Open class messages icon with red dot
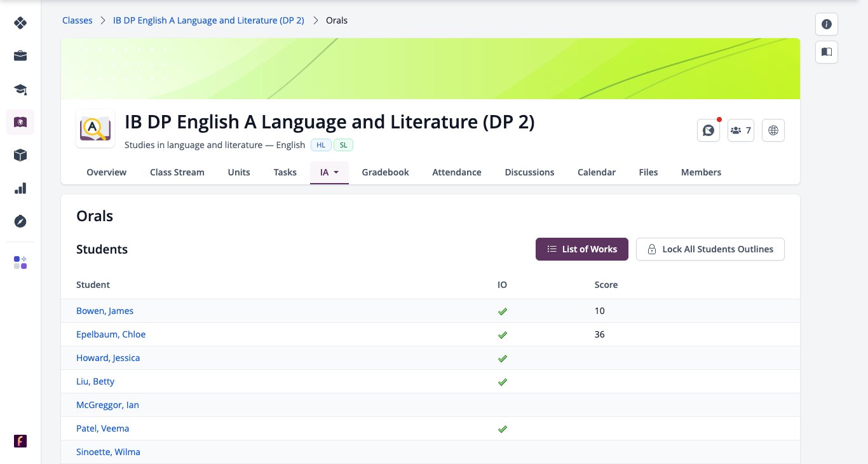This screenshot has height=464, width=868. click(x=709, y=130)
